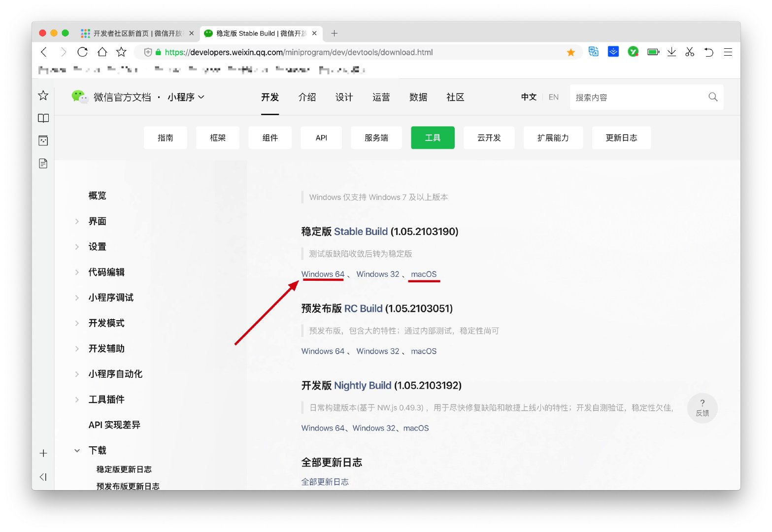772x532 pixels.
Task: Click the undo arrow toolbar icon
Action: point(708,52)
